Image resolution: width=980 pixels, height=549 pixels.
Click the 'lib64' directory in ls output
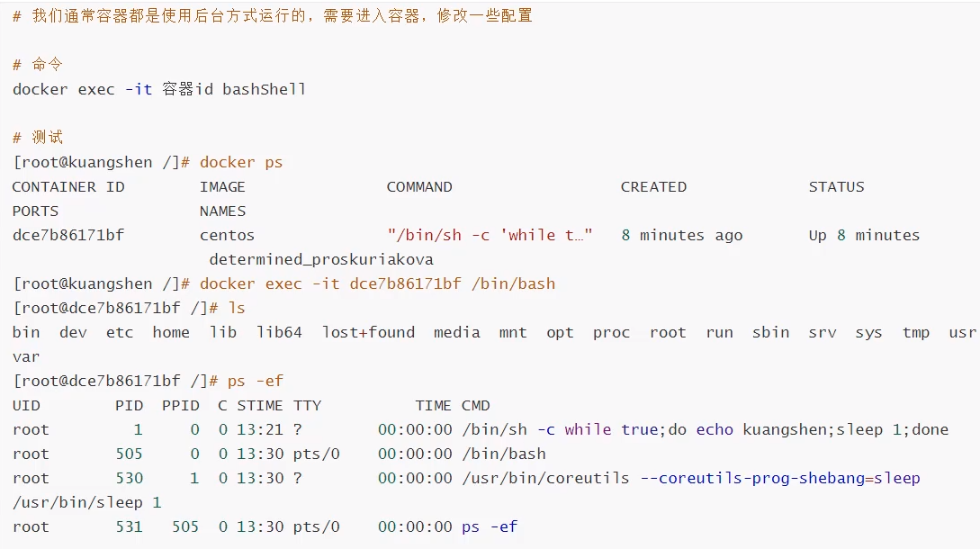pyautogui.click(x=279, y=333)
